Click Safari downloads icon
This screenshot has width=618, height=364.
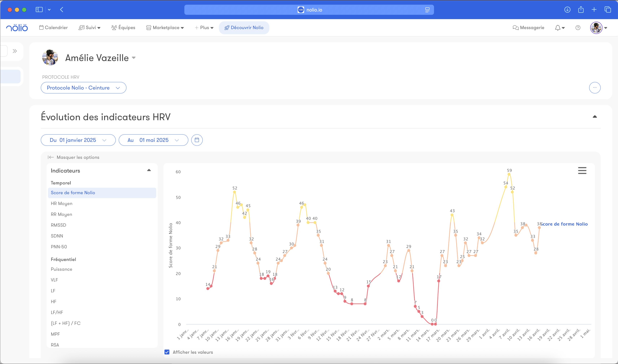tap(567, 10)
